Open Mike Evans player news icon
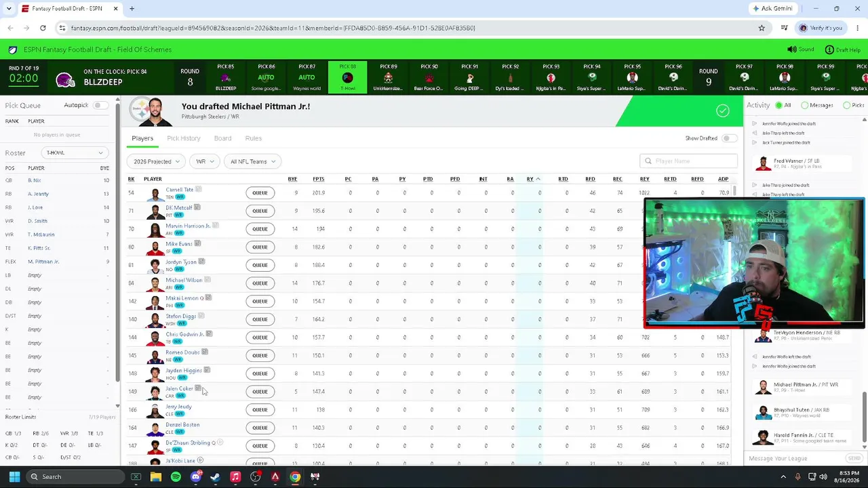 [x=197, y=243]
